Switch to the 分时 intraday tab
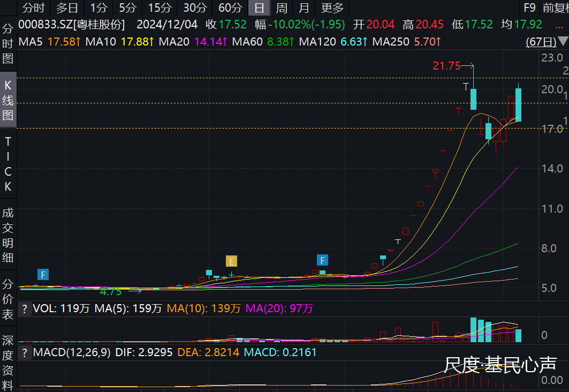 click(34, 7)
